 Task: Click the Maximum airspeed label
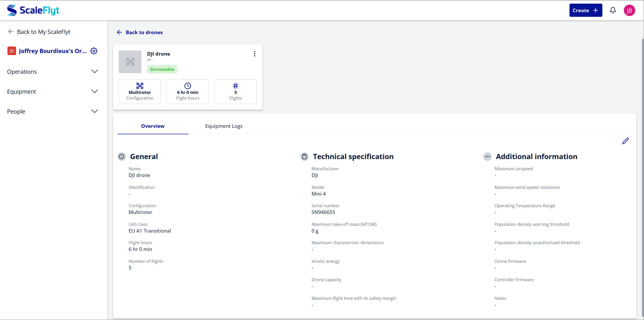coord(514,169)
